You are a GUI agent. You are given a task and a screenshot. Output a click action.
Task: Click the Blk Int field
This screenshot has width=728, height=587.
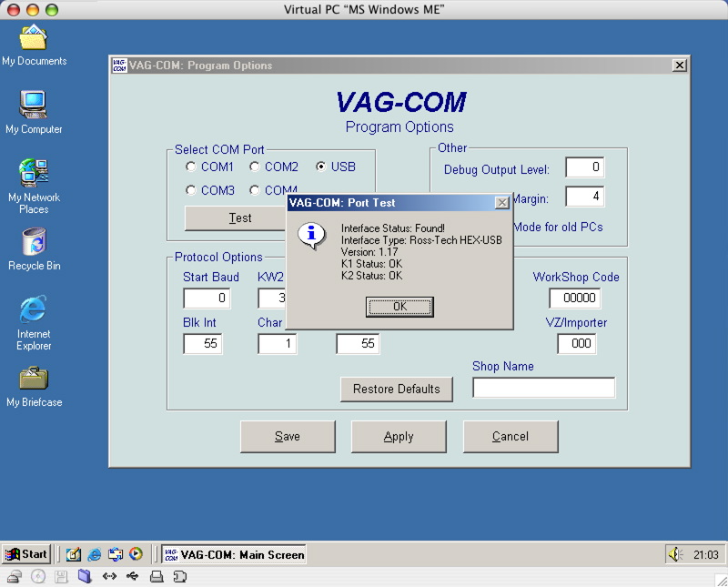click(203, 344)
